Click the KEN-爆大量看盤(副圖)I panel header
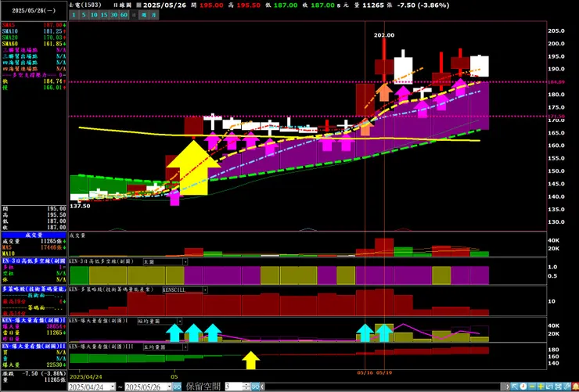This screenshot has width=579, height=392. click(34, 321)
